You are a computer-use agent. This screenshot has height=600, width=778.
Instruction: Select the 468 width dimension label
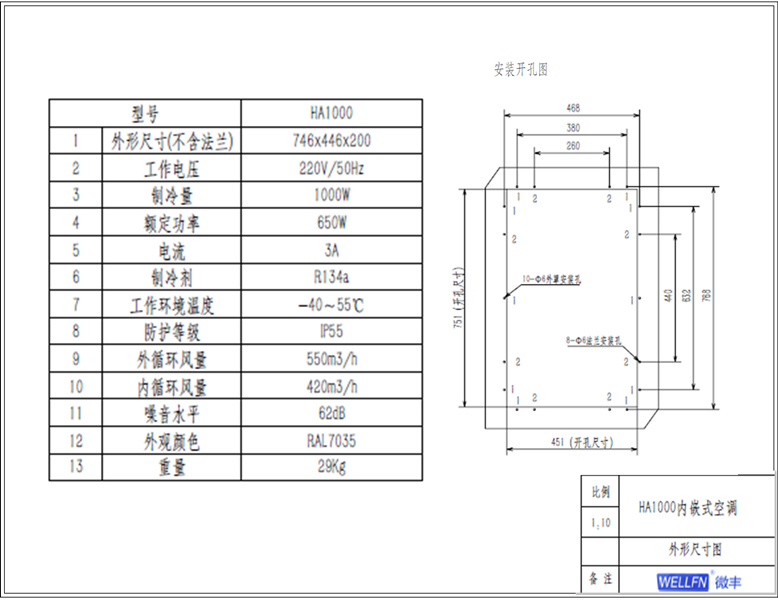point(573,107)
